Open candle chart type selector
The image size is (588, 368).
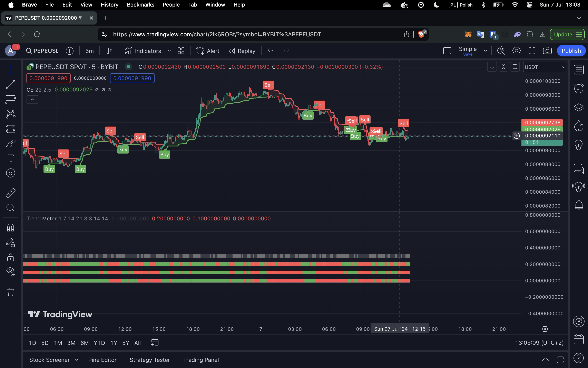(x=109, y=51)
